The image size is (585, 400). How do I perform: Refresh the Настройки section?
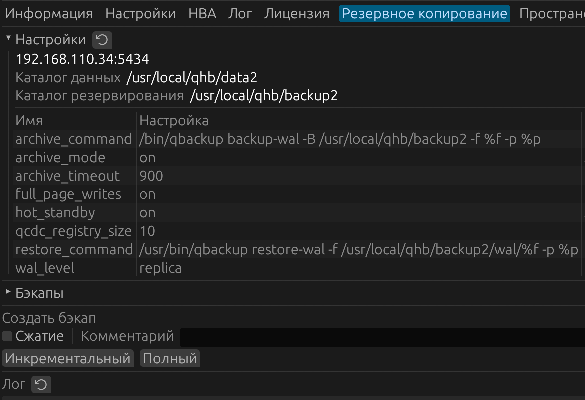click(102, 40)
